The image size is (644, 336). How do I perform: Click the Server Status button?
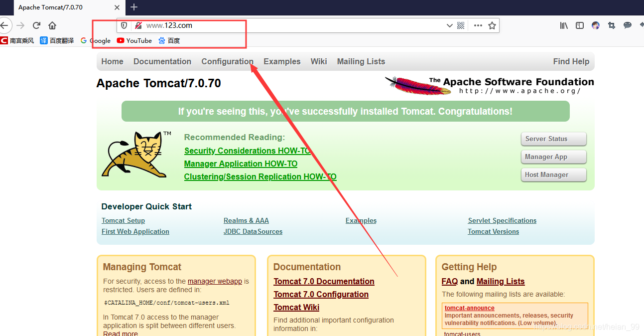pyautogui.click(x=553, y=139)
